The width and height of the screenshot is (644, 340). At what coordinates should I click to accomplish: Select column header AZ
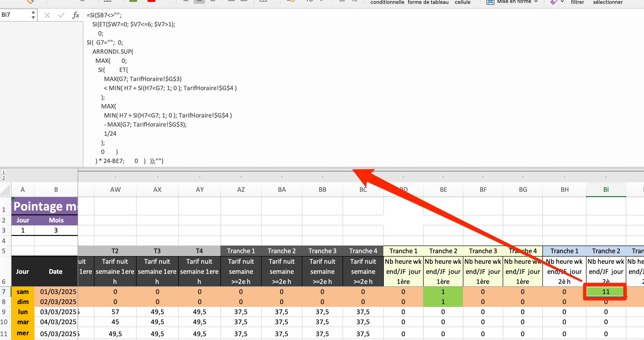(x=241, y=190)
